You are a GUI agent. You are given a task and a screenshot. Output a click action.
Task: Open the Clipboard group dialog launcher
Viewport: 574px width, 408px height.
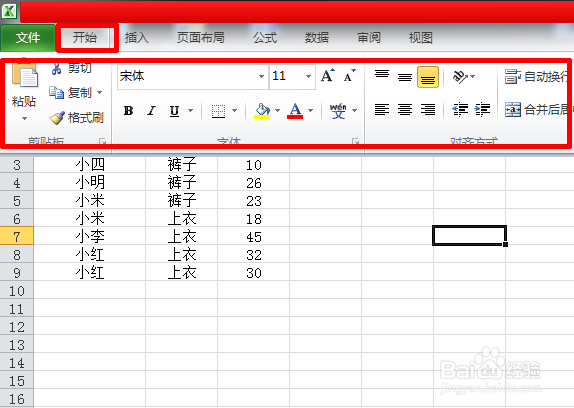tap(103, 141)
